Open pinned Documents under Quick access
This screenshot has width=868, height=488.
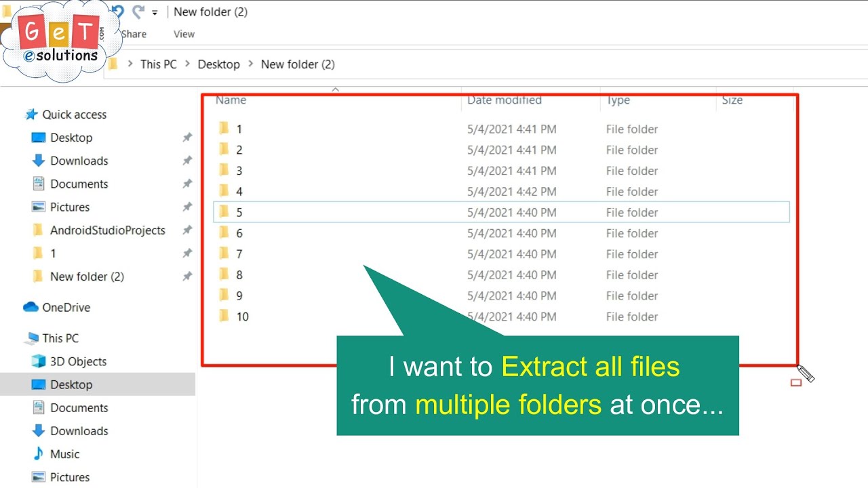coord(79,184)
